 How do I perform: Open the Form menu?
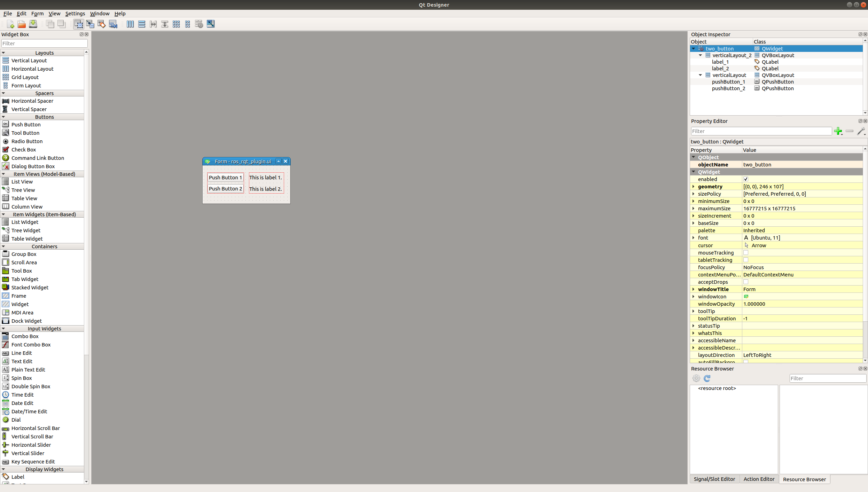(x=37, y=14)
